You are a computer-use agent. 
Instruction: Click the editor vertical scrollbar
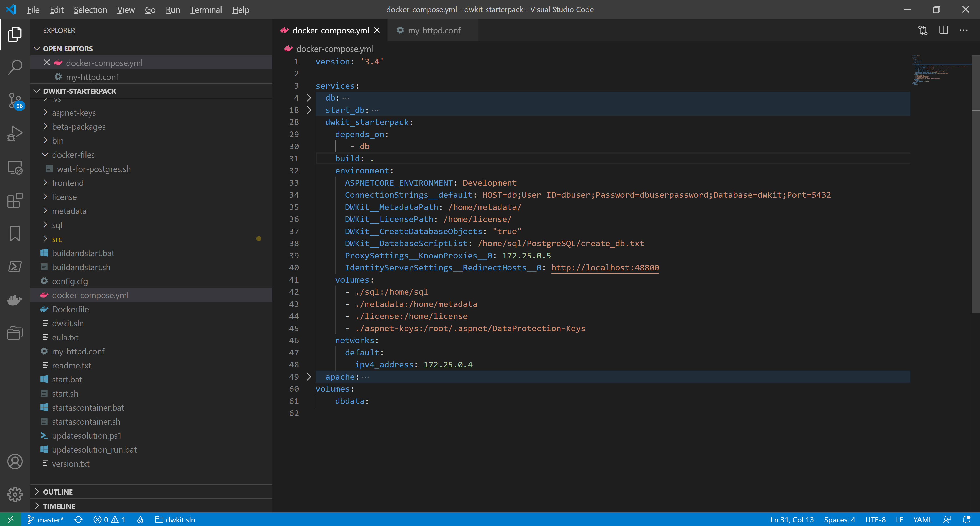point(975,184)
